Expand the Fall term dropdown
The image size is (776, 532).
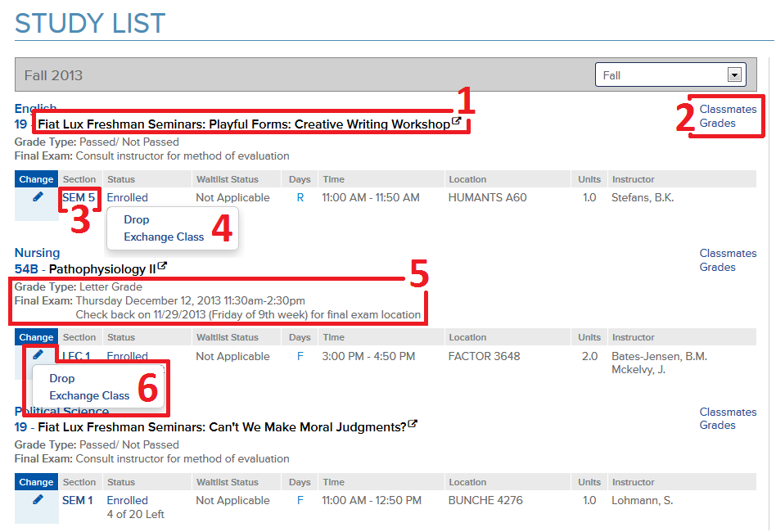[733, 75]
